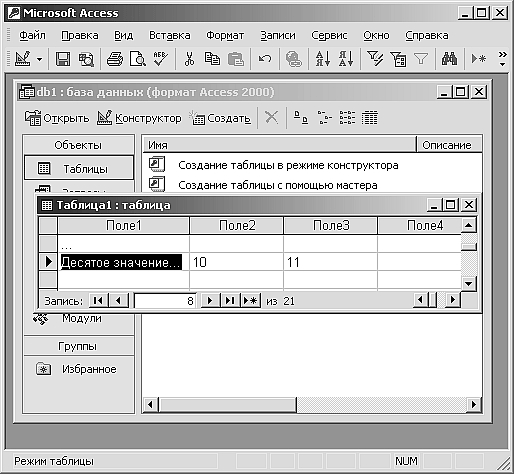The width and height of the screenshot is (514, 474).
Task: Go to the next record arrow
Action: click(x=210, y=301)
